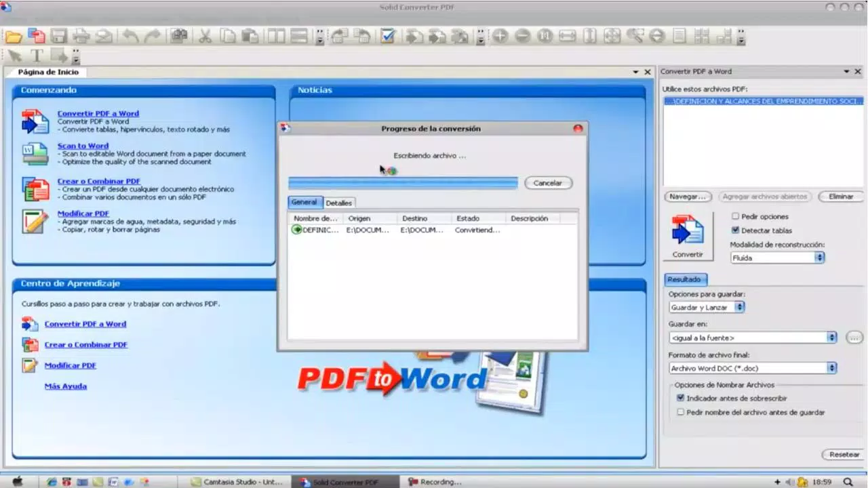
Task: Click the Eliminar button
Action: [841, 197]
